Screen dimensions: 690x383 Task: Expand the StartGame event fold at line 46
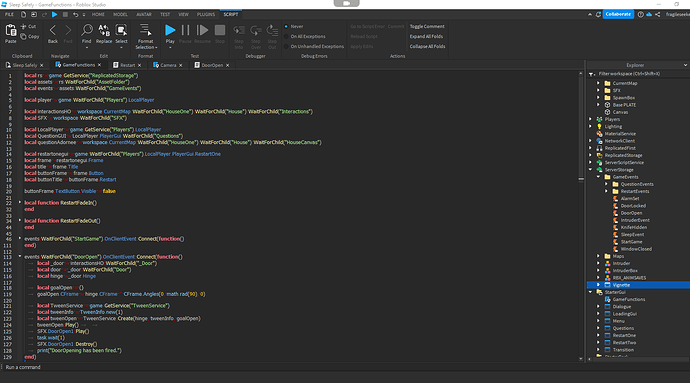[20, 238]
